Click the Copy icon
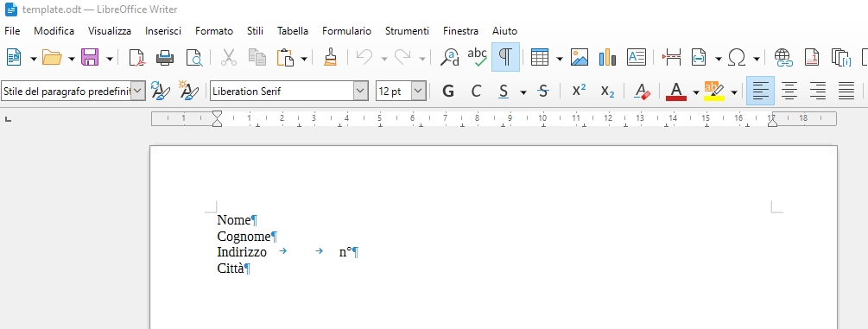The width and height of the screenshot is (868, 329). 257,57
